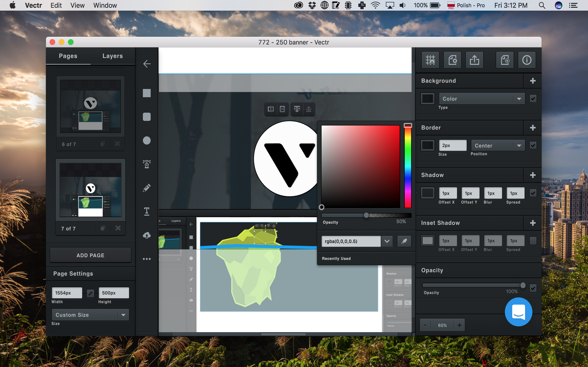The height and width of the screenshot is (367, 588).
Task: Click the back arrow navigation button
Action: [x=146, y=64]
